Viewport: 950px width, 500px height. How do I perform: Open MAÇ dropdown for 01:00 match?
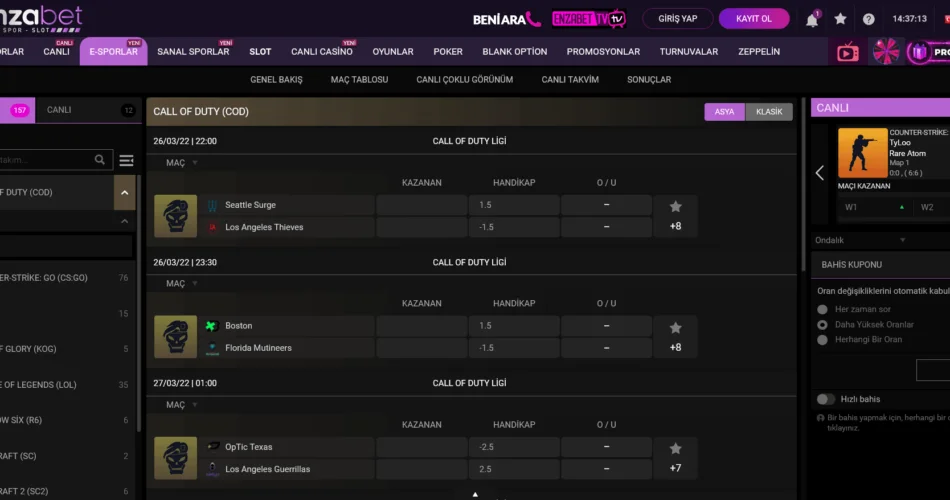[x=182, y=405]
